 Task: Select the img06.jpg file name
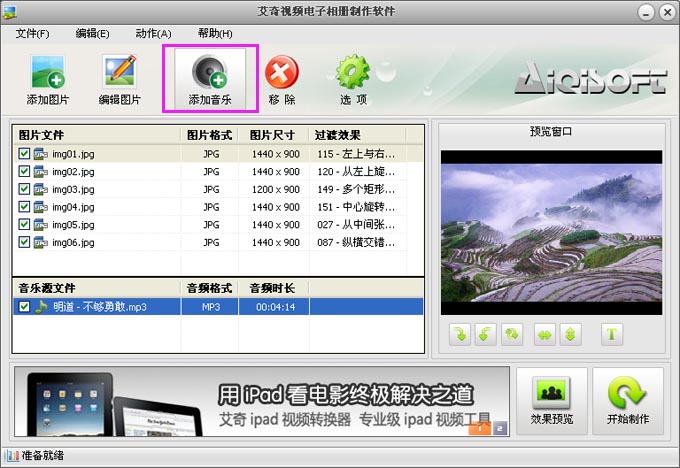click(73, 242)
